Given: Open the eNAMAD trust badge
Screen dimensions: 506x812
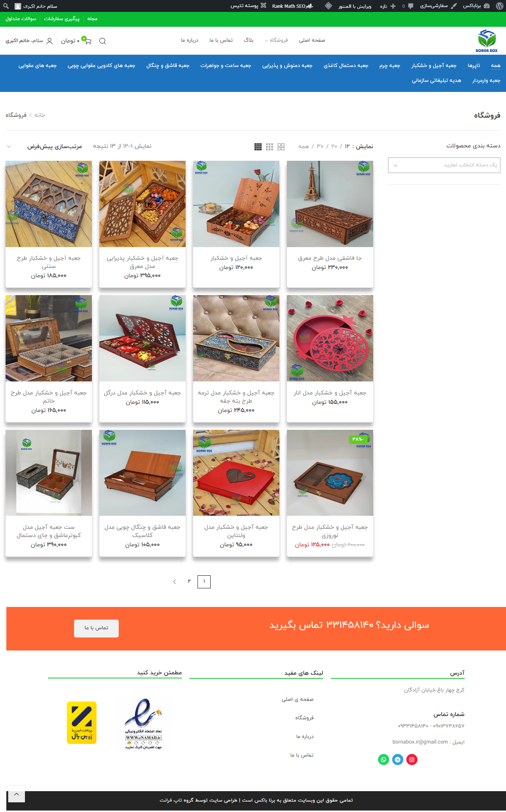Looking at the screenshot, I should 143,723.
